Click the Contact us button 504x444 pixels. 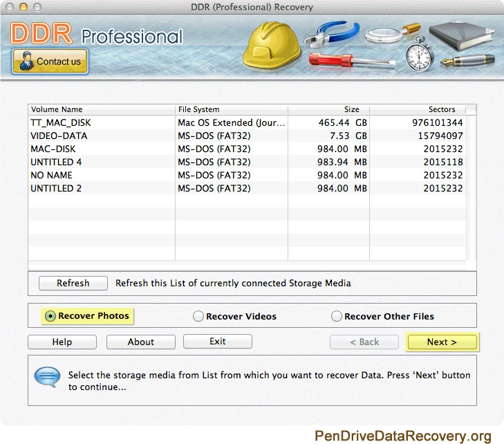click(50, 61)
